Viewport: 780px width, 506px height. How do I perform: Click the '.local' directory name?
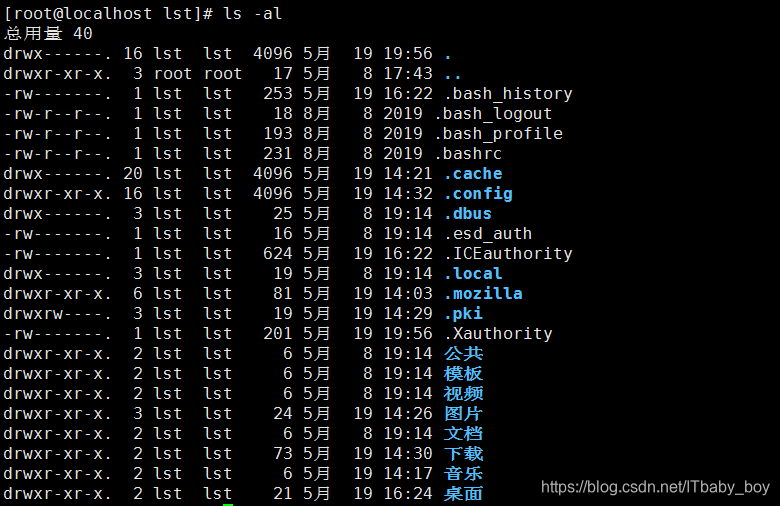pos(473,274)
